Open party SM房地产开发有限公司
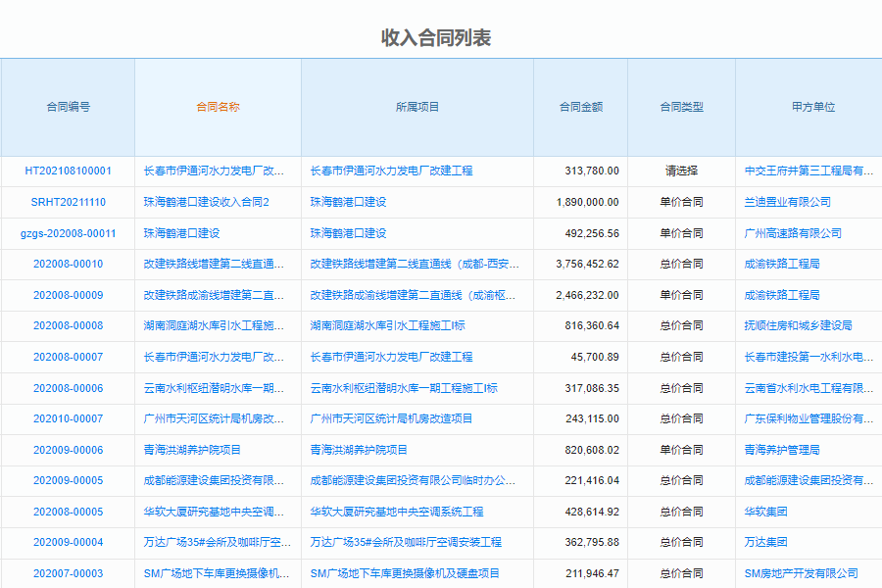The width and height of the screenshot is (882, 588). tap(801, 574)
